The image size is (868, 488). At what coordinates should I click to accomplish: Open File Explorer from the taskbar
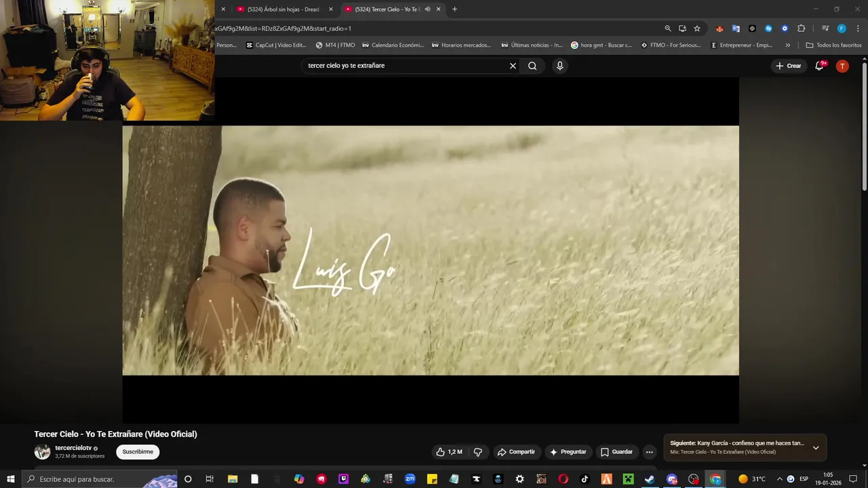233,479
